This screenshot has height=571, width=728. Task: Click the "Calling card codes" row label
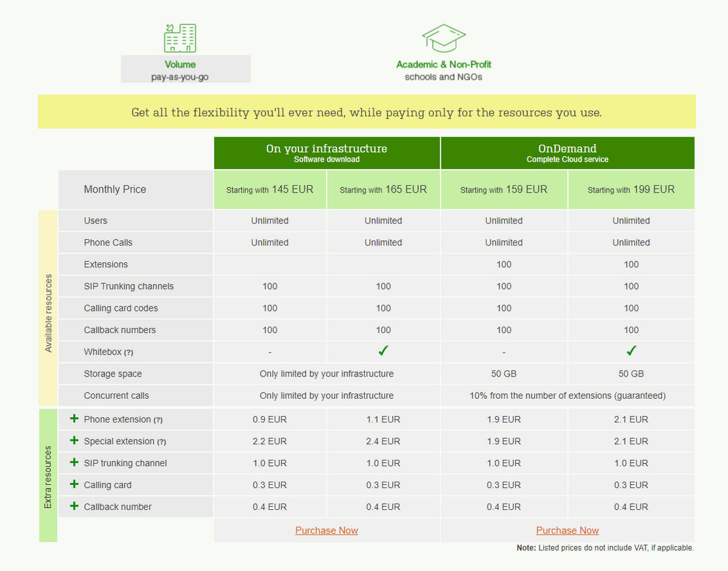point(121,308)
